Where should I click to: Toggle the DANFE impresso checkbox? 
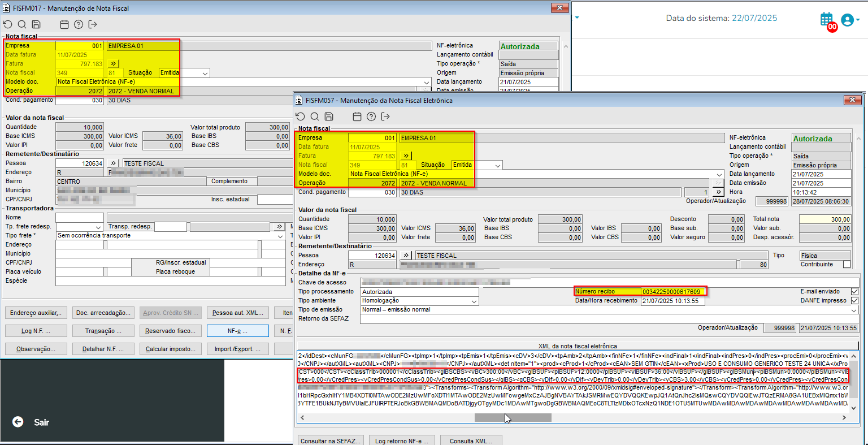[854, 301]
